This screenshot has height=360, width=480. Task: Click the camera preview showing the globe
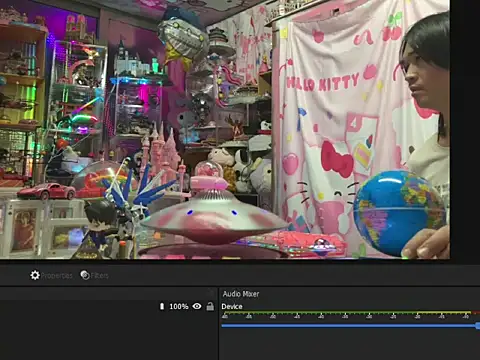(x=225, y=129)
